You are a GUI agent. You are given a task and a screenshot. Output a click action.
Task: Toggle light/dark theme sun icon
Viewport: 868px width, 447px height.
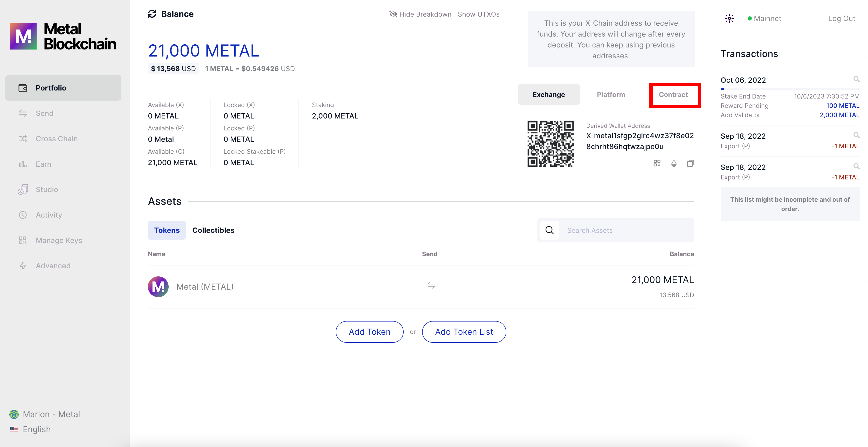point(729,18)
